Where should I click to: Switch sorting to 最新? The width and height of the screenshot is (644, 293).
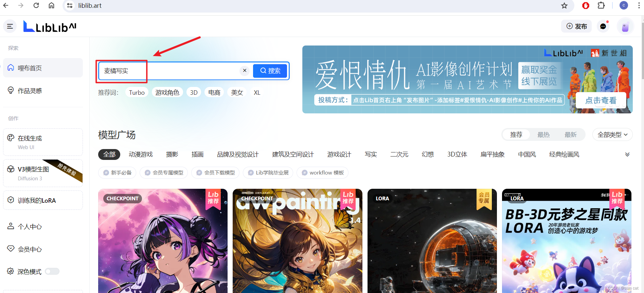pos(571,135)
